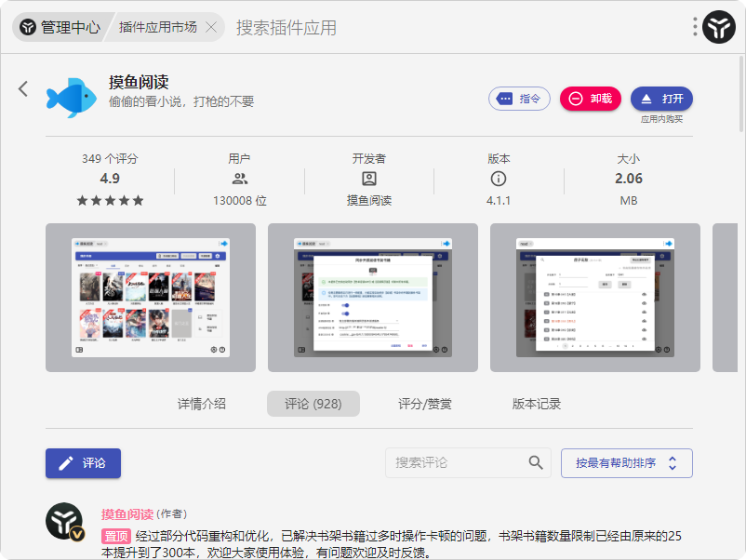Focus the 搜索评论 input field
Image resolution: width=746 pixels, height=560 pixels.
[x=468, y=462]
